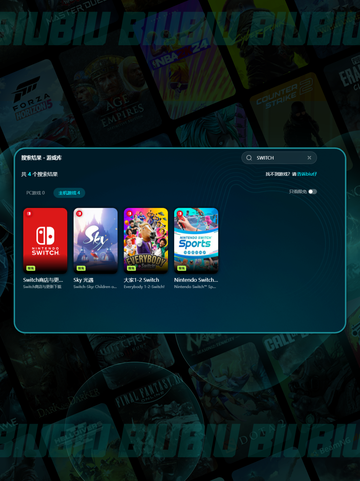
Task: Click the green tag on red Switch cover
Action: point(31,268)
